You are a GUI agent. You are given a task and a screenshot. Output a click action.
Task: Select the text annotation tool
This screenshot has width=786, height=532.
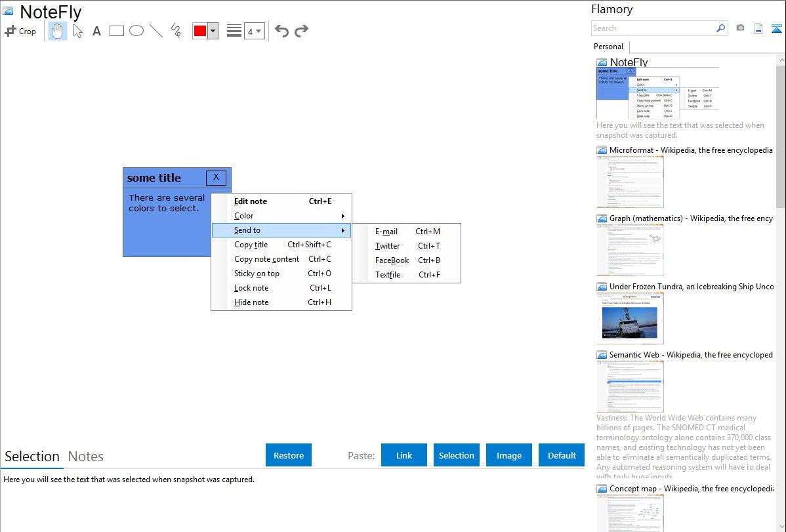(96, 31)
